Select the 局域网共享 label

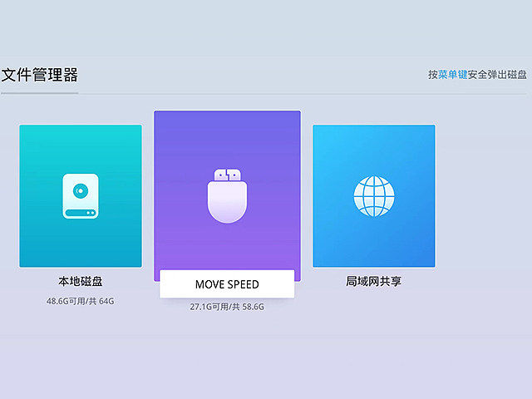coord(373,282)
